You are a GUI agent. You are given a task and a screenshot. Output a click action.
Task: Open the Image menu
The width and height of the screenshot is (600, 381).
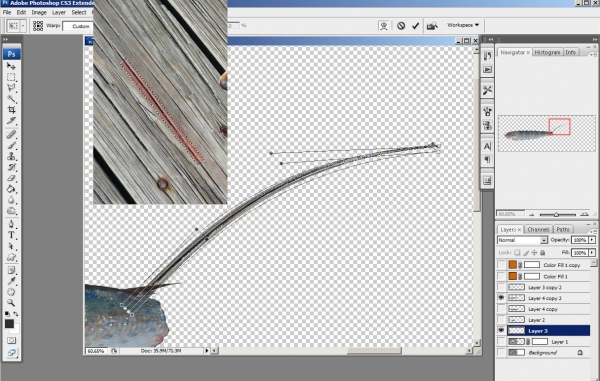[39, 12]
